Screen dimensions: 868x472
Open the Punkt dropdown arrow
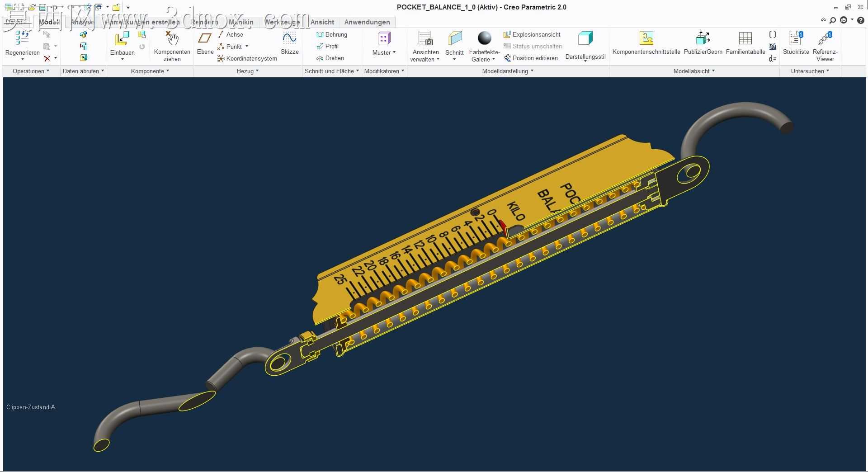247,47
